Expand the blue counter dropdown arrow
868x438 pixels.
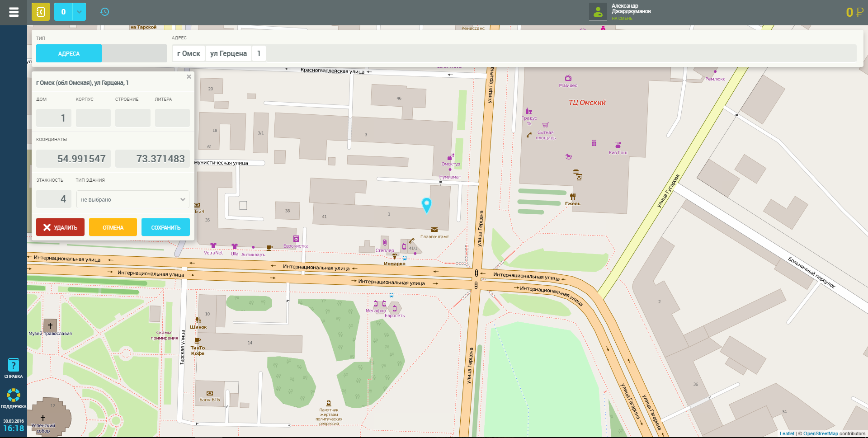(x=79, y=12)
